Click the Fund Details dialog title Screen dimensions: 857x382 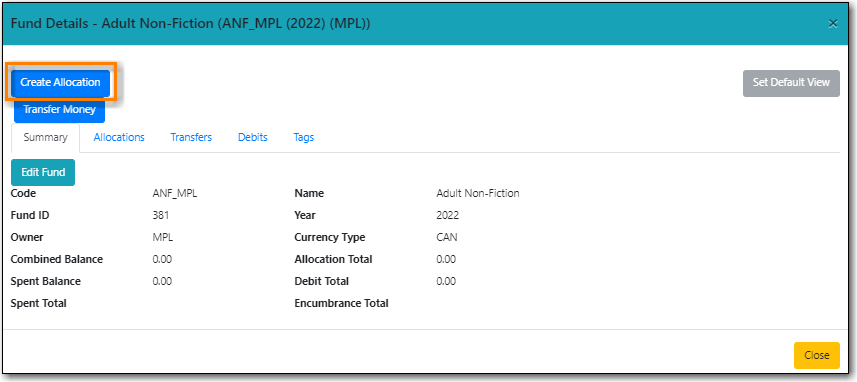[191, 23]
